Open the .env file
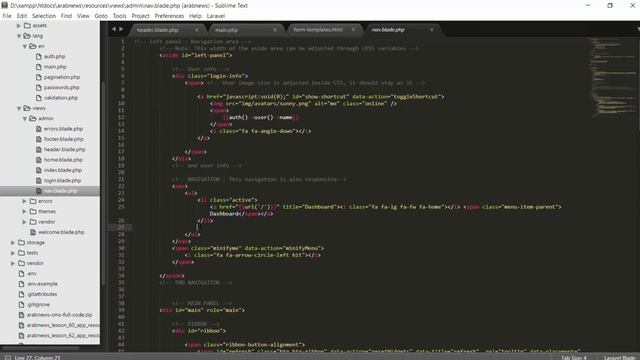 pyautogui.click(x=32, y=273)
